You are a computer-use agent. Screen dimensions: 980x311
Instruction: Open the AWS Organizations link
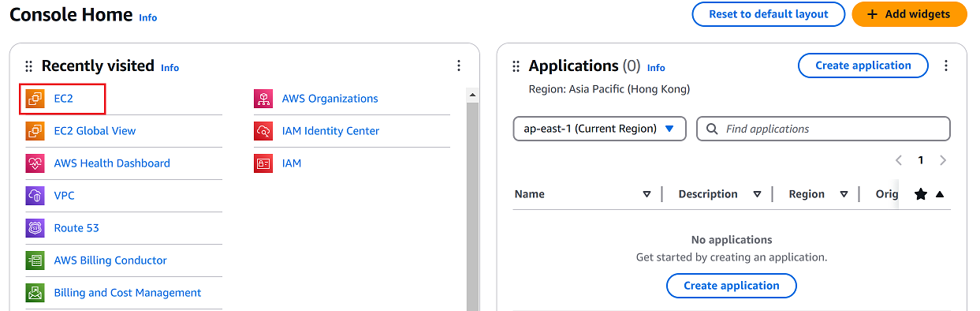[330, 99]
